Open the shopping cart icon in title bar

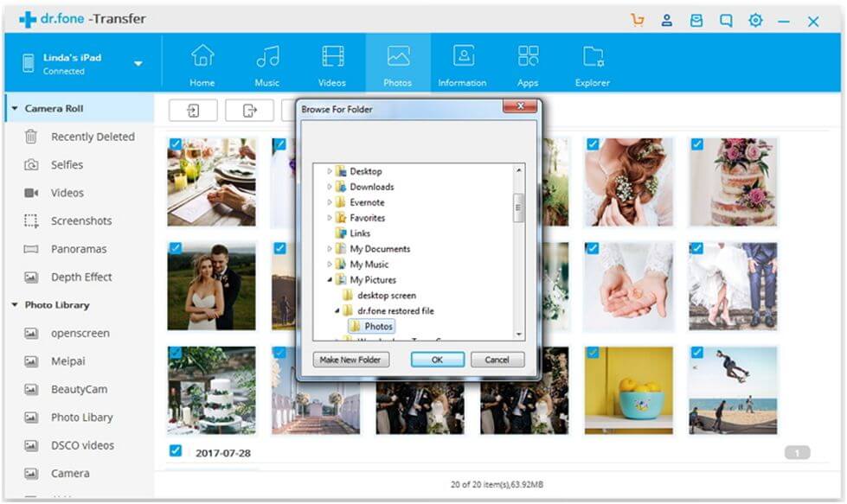click(638, 21)
